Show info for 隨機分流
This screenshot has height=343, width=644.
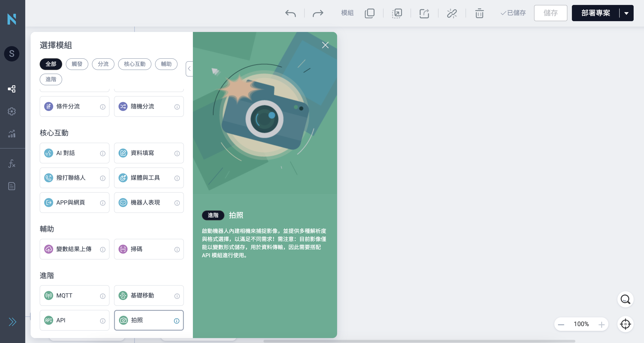(x=177, y=107)
